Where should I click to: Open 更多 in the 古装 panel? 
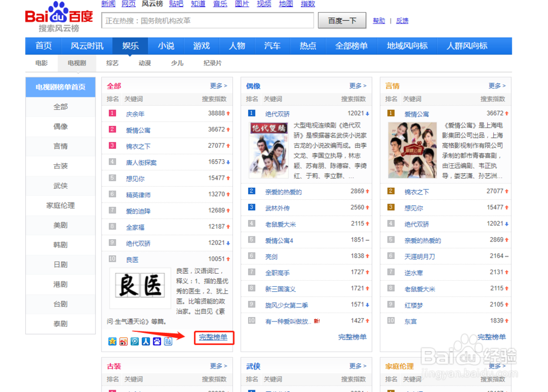click(x=219, y=366)
